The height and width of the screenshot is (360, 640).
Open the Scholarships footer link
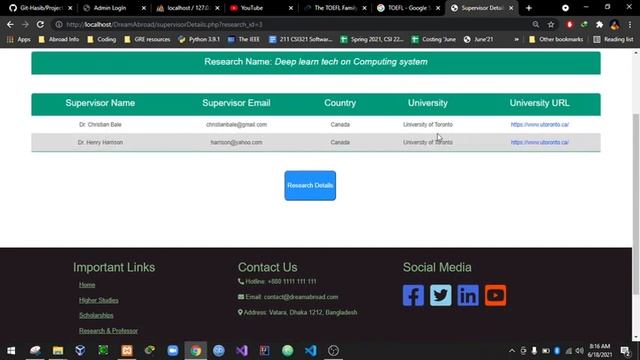tap(96, 315)
